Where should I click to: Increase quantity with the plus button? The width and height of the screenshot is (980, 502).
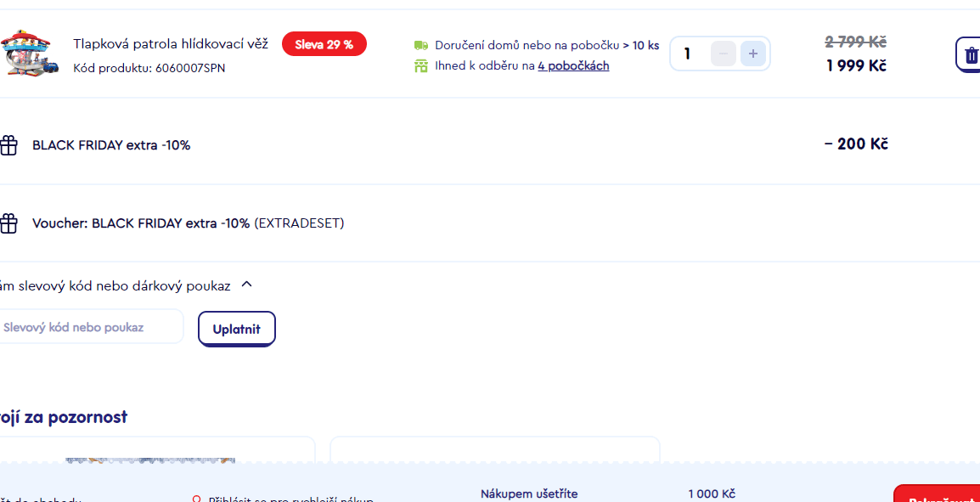tap(753, 54)
